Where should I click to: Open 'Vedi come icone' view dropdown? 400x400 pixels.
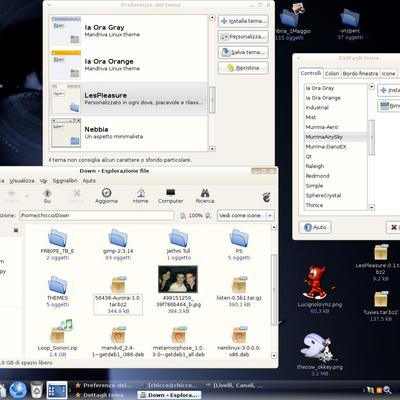pyautogui.click(x=245, y=216)
